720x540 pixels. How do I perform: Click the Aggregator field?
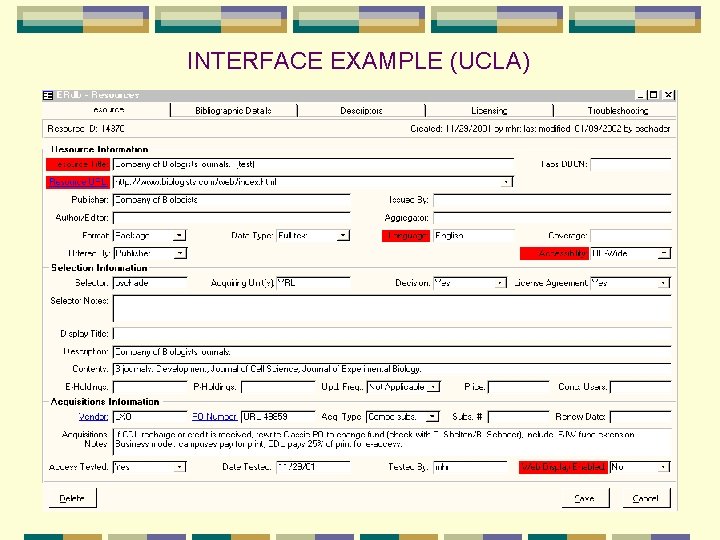552,218
